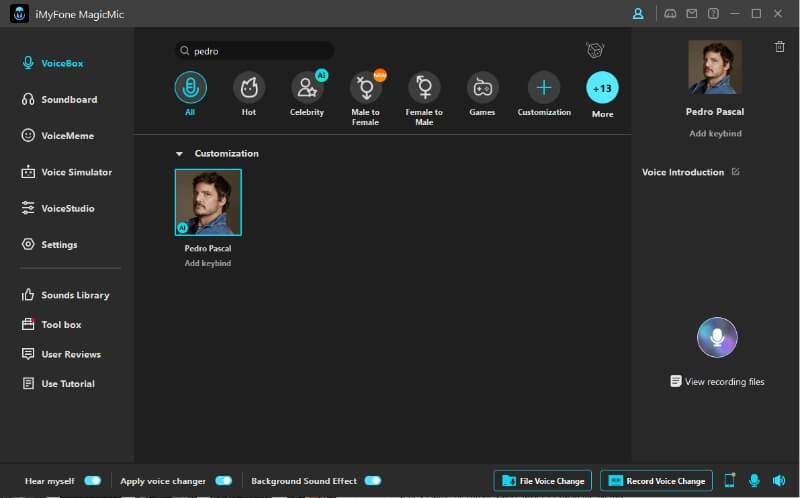Go to VoiceMeme in the sidebar

58,136
